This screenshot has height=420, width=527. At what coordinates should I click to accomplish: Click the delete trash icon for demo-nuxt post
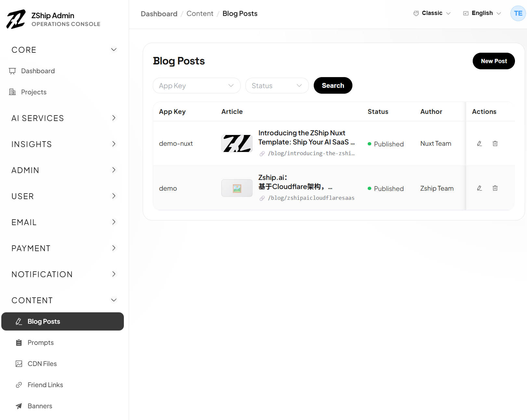tap(495, 143)
